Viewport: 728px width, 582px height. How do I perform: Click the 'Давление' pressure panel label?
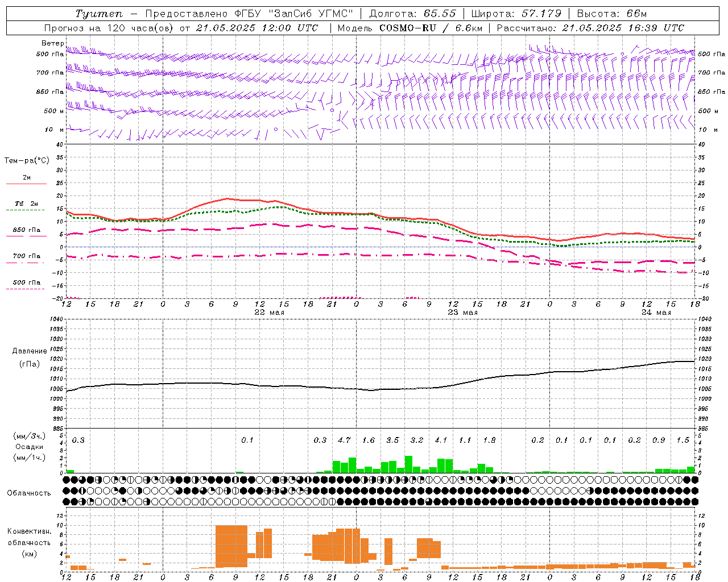(30, 351)
